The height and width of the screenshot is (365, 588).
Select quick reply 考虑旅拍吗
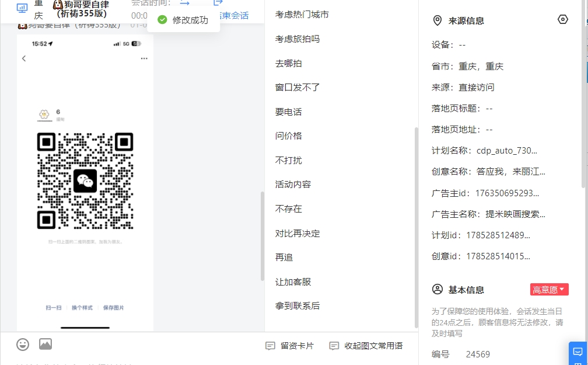(x=297, y=39)
